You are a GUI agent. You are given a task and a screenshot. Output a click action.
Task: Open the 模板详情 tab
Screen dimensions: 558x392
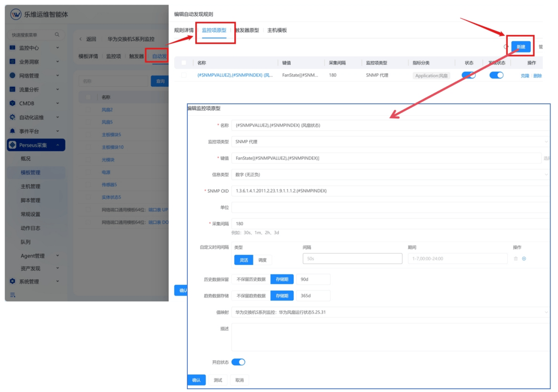pyautogui.click(x=88, y=56)
